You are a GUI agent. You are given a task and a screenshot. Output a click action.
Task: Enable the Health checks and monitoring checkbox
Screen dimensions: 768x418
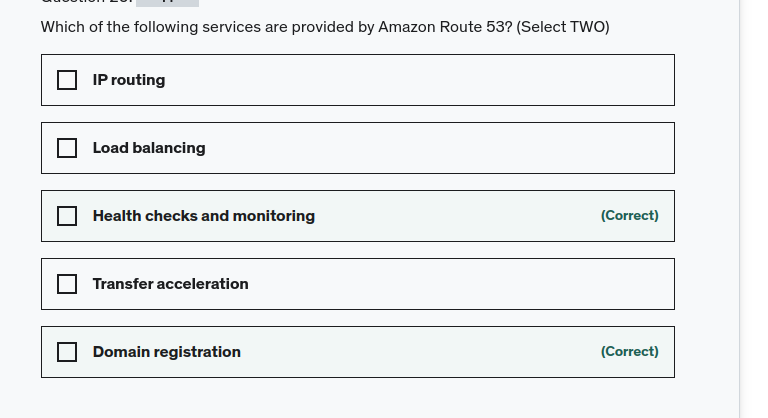(67, 216)
